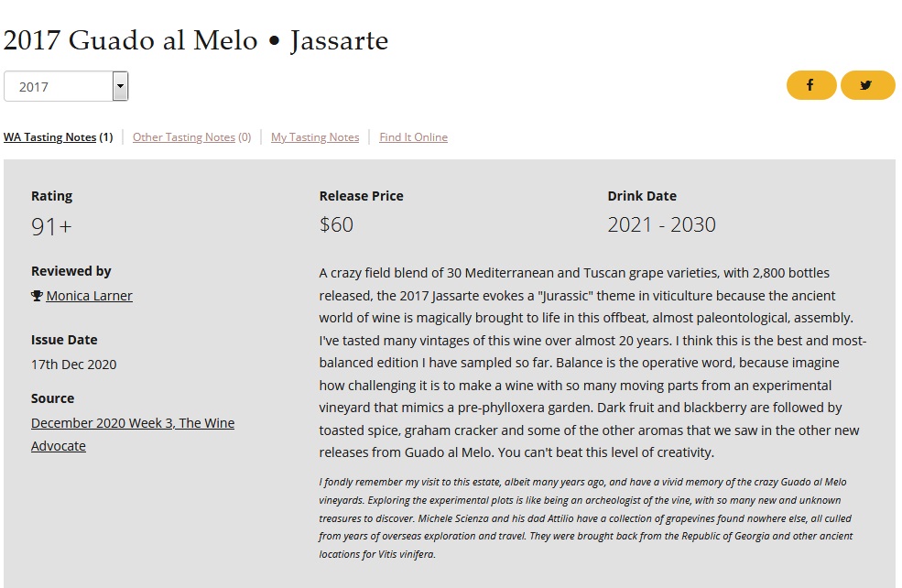Viewport: 902px width, 588px height.
Task: Click the Reviewed by label
Action: coord(71,271)
